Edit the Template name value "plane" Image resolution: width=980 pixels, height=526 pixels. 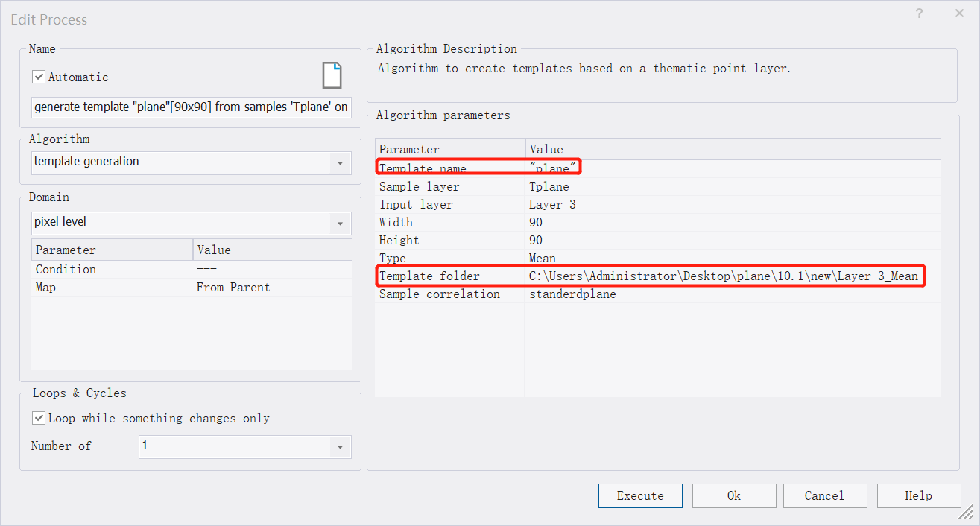point(551,169)
